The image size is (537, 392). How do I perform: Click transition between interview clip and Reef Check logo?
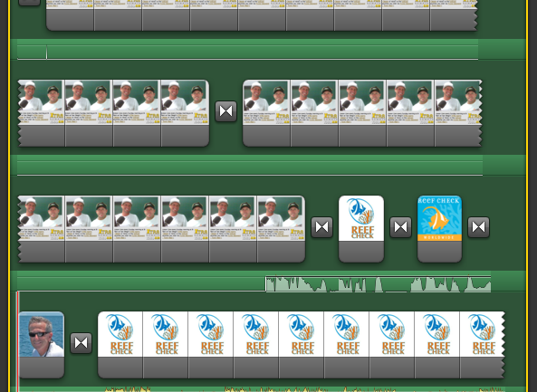321,227
